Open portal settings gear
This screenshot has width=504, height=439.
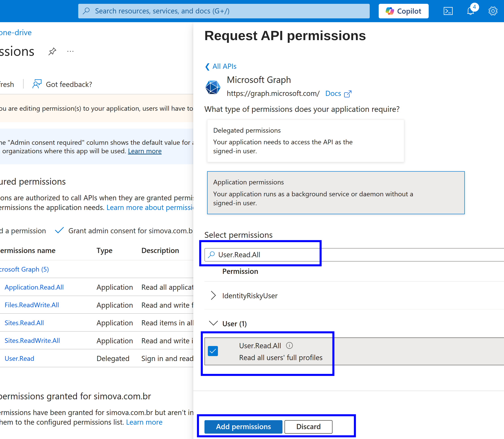(x=493, y=11)
